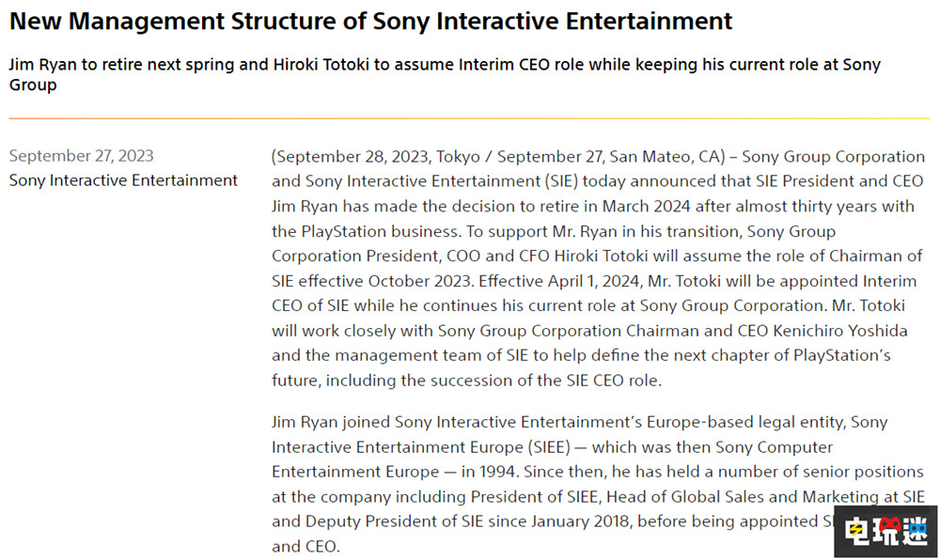Click the orange divider line below subheading

coord(470,119)
